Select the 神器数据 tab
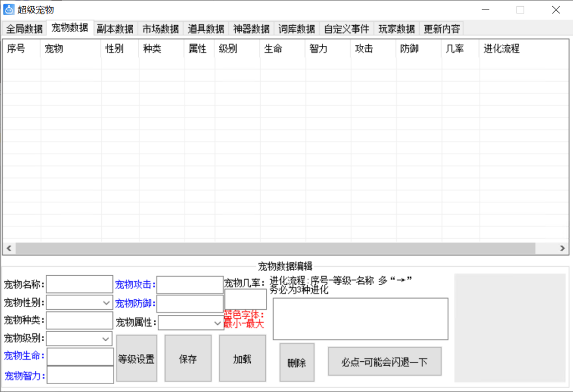The height and width of the screenshot is (392, 573). (x=251, y=29)
